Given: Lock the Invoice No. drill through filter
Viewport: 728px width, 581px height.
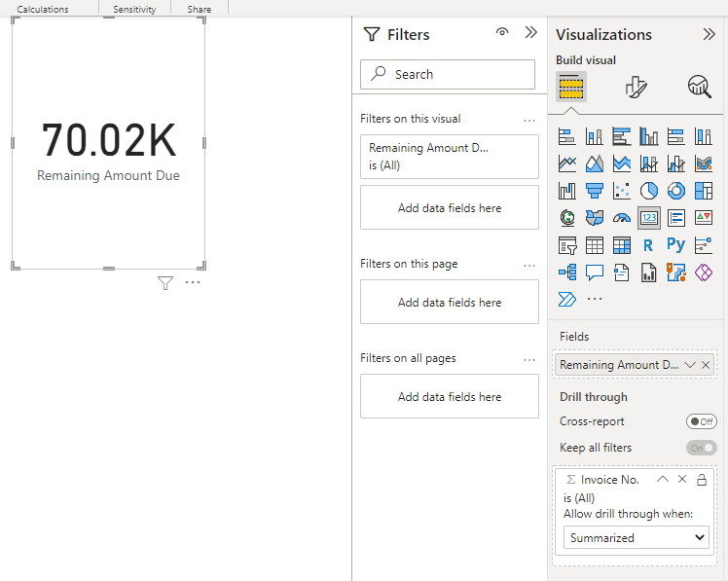Looking at the screenshot, I should (x=701, y=480).
